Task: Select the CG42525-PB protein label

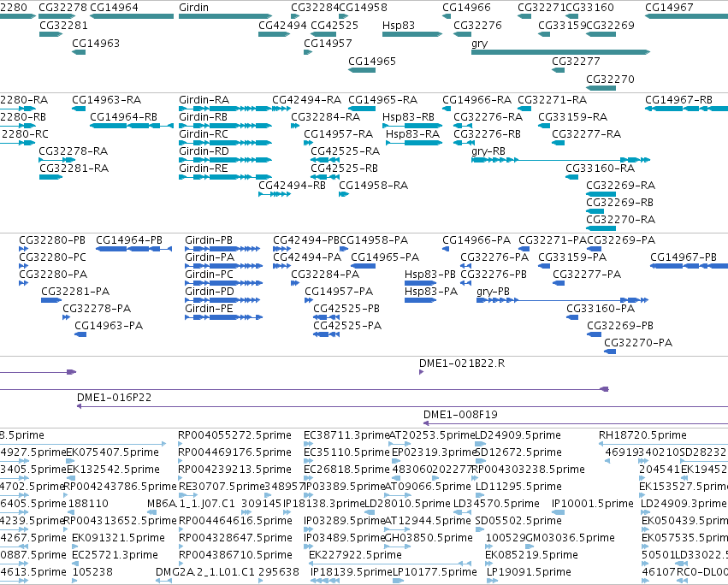Action: click(x=346, y=308)
